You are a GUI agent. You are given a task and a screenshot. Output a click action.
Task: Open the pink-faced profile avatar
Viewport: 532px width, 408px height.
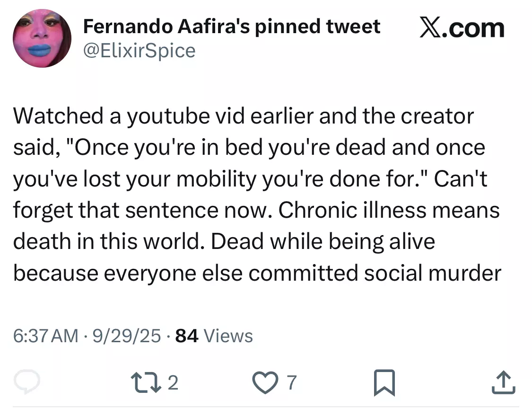pyautogui.click(x=42, y=38)
